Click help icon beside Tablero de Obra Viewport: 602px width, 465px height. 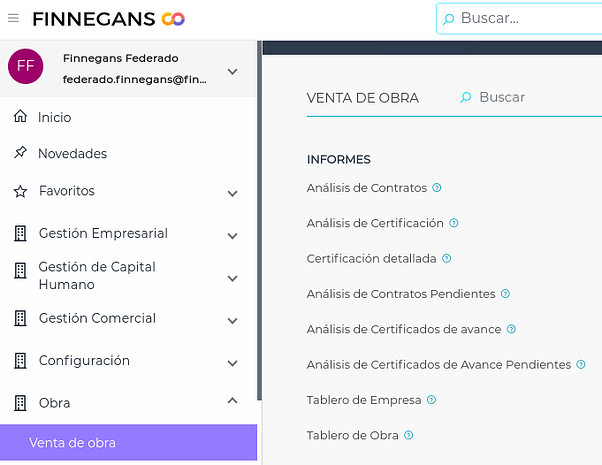pyautogui.click(x=409, y=435)
